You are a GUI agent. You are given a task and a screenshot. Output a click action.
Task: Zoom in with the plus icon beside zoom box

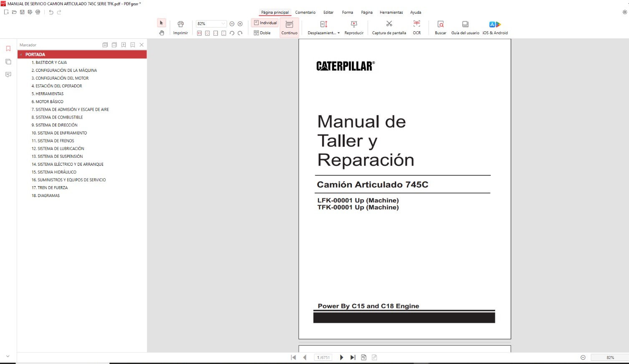click(240, 24)
